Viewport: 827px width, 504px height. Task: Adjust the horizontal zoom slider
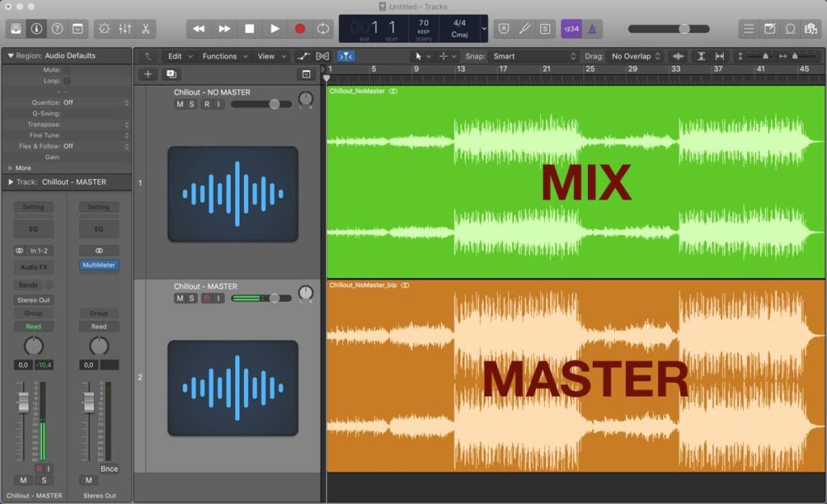(x=800, y=57)
